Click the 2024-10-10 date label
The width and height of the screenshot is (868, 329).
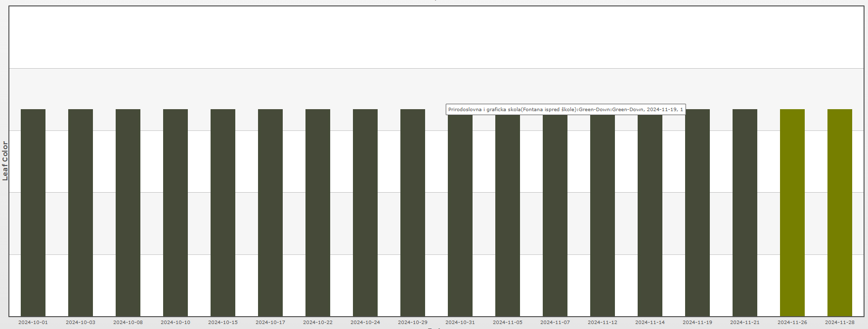point(175,323)
